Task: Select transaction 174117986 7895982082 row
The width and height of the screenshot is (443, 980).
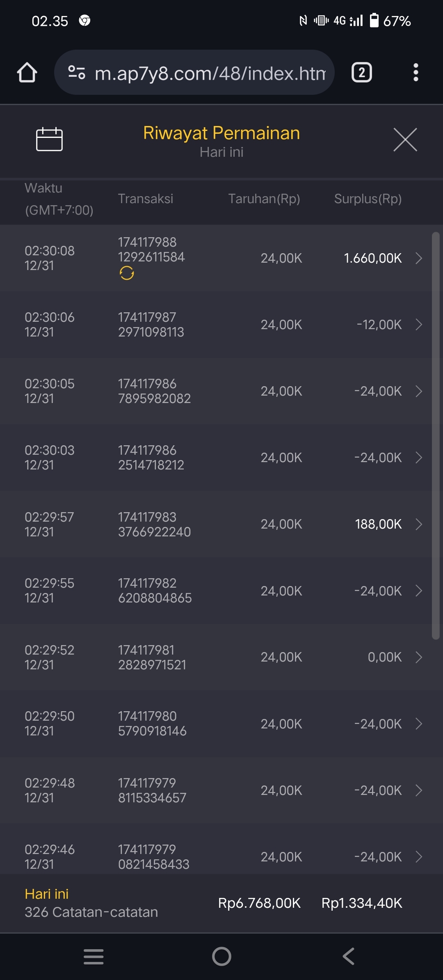Action: (x=154, y=391)
